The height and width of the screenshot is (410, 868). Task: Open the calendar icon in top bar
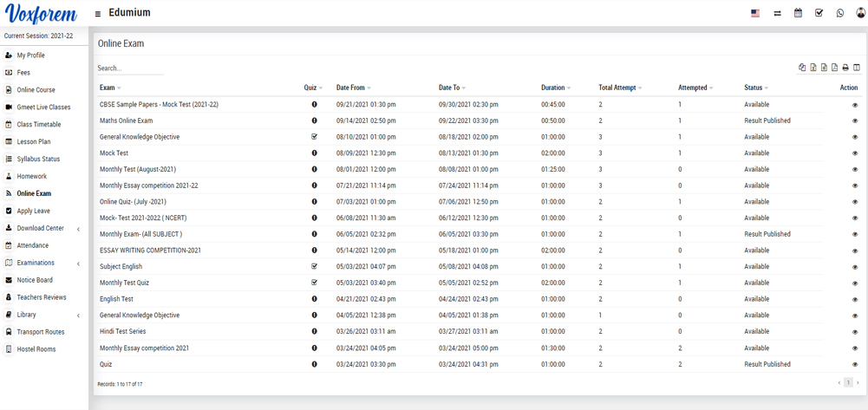[x=798, y=13]
